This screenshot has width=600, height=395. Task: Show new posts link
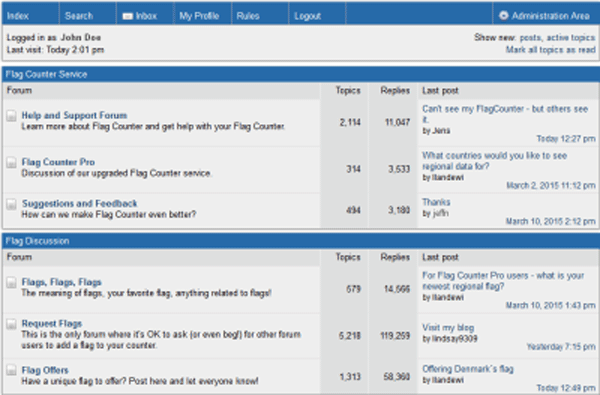click(530, 38)
